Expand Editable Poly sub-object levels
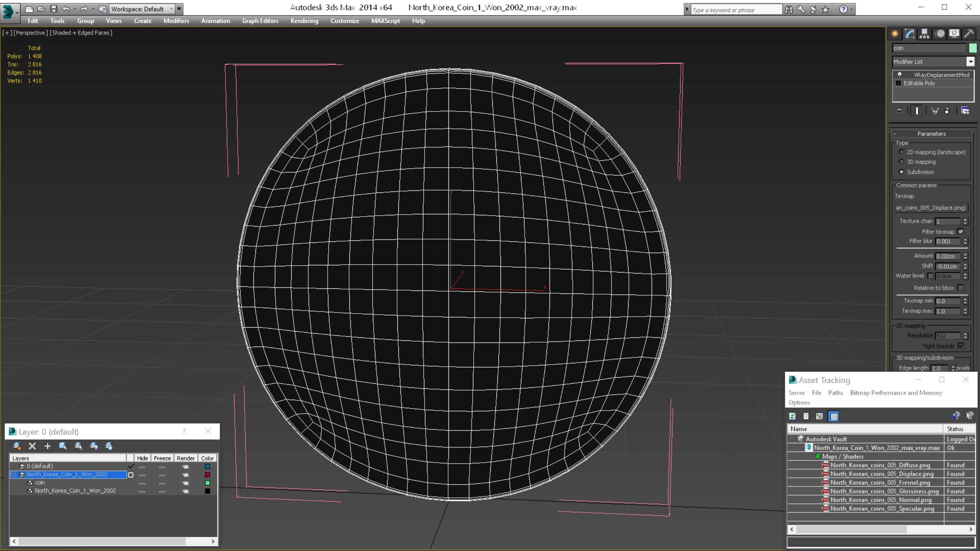The height and width of the screenshot is (551, 980). pyautogui.click(x=898, y=83)
